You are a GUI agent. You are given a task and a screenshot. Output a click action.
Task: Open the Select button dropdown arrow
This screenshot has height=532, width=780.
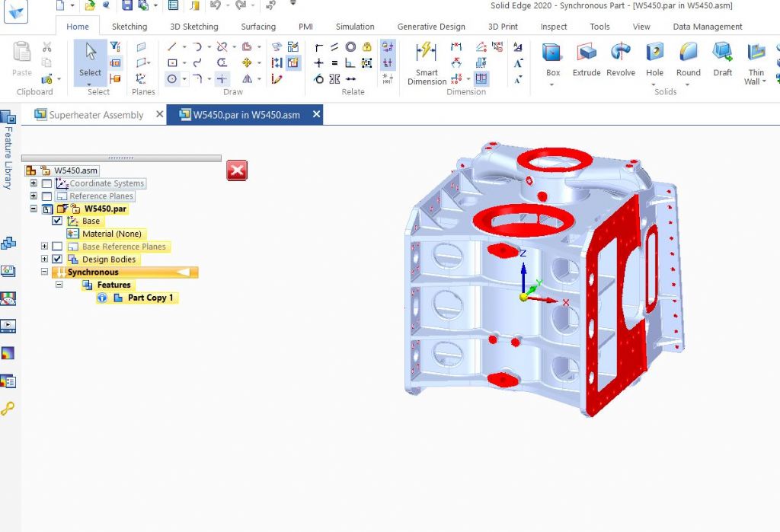point(90,83)
